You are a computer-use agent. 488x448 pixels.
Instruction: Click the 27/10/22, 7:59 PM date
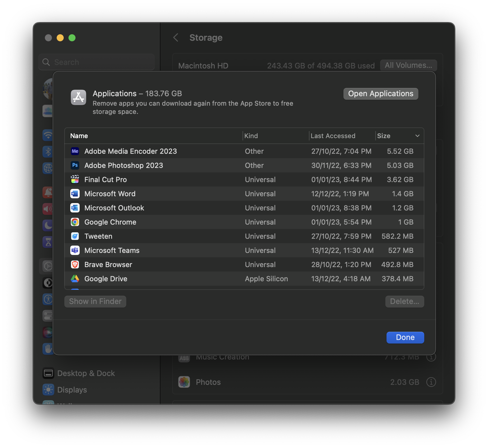click(x=341, y=236)
